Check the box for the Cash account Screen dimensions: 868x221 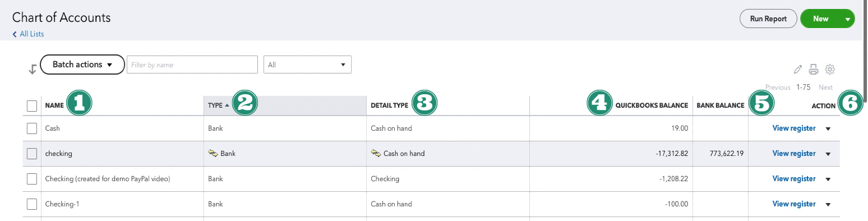32,128
